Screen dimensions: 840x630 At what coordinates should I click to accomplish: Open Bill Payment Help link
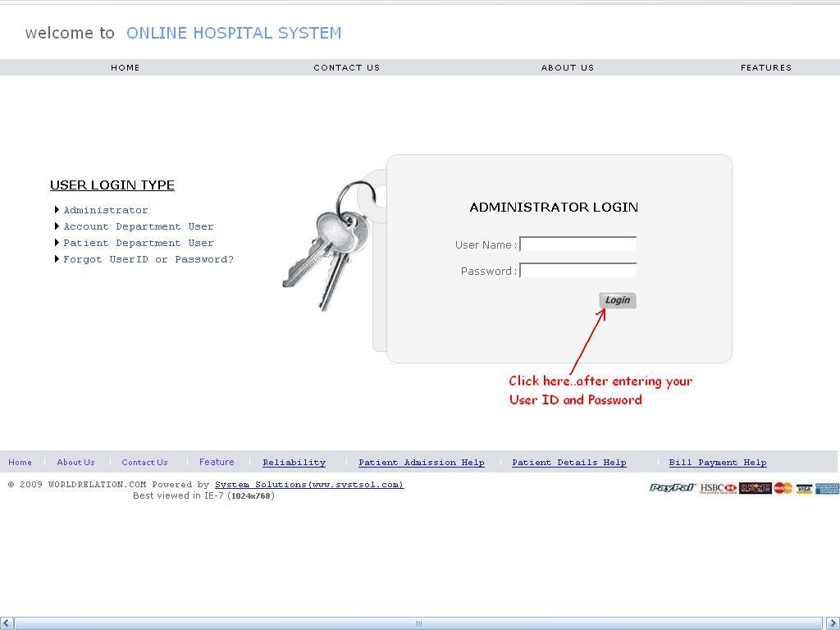718,463
